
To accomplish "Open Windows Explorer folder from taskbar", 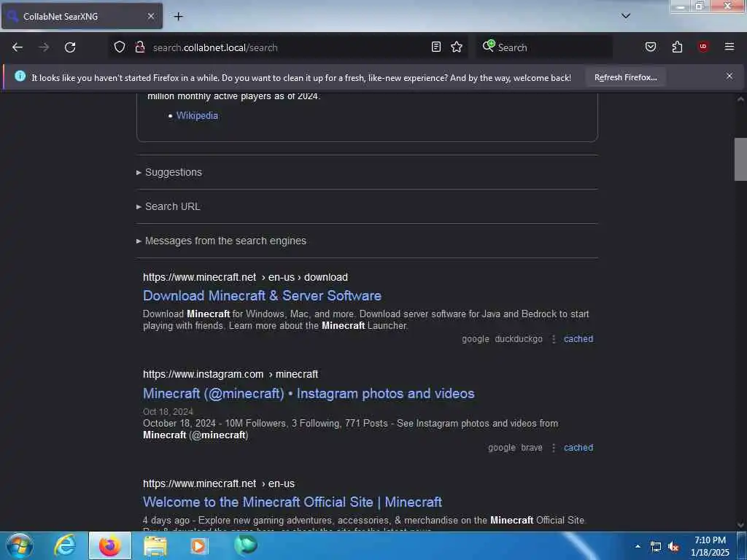I will [155, 545].
